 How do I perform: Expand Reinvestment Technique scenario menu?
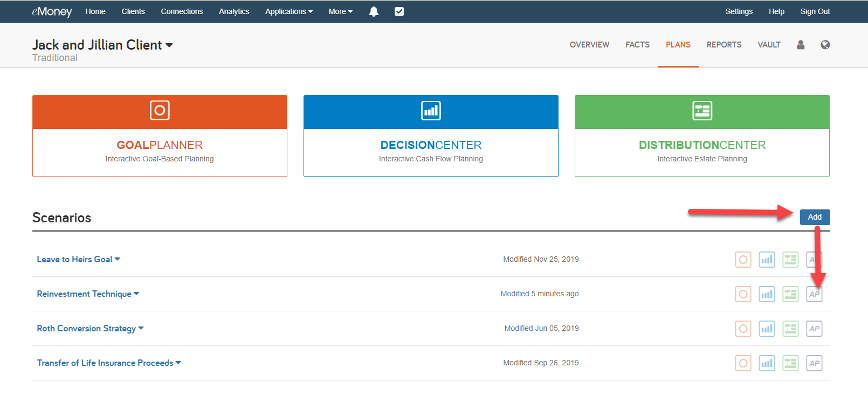(88, 294)
